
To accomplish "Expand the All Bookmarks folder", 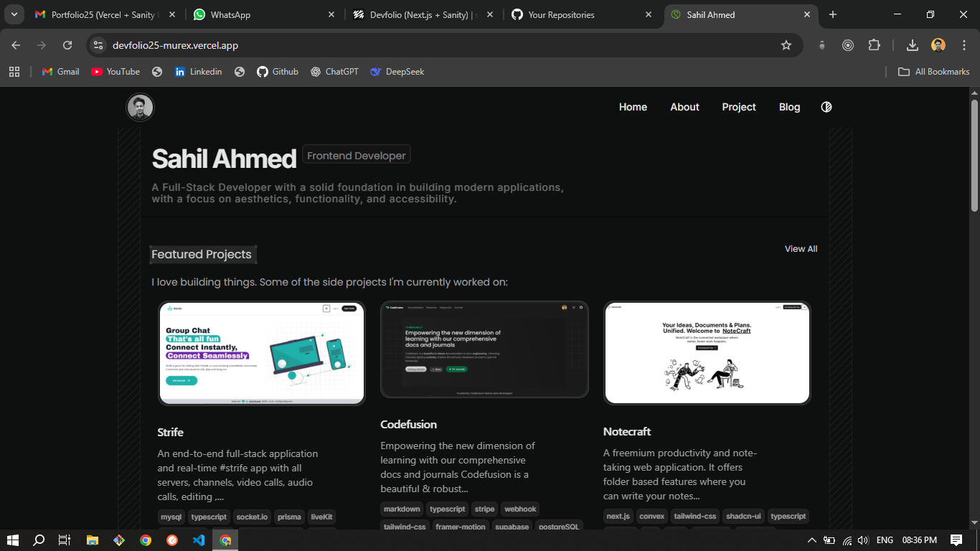I will [934, 72].
